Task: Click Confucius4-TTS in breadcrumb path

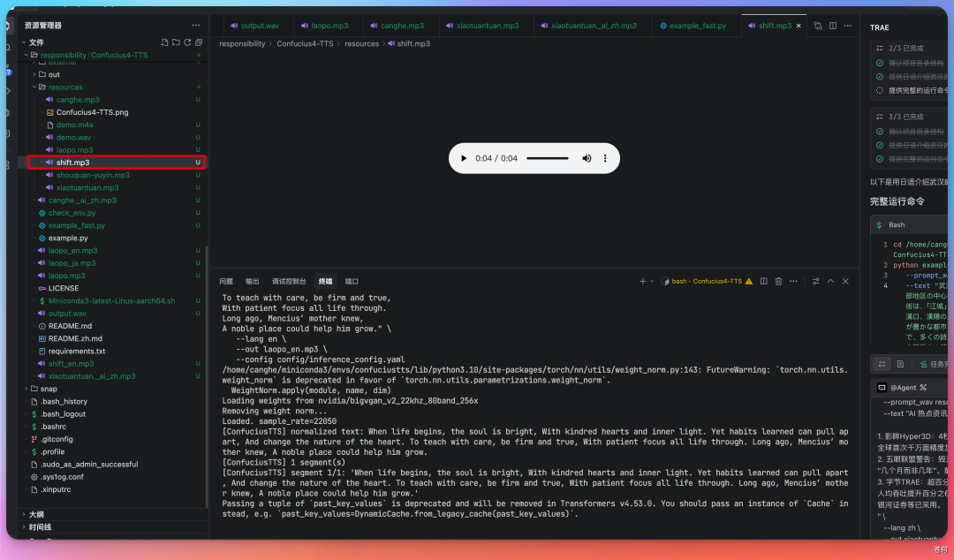Action: [x=305, y=44]
